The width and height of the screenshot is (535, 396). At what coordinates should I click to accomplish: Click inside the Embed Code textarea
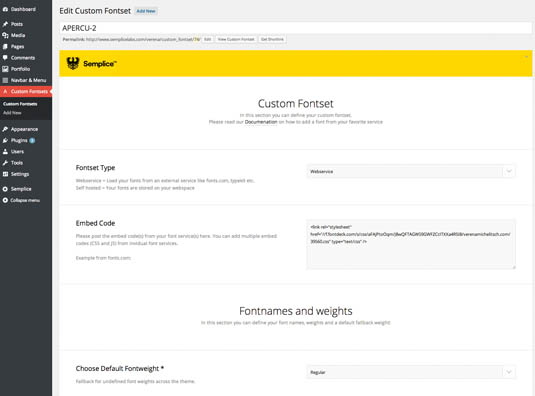click(411, 244)
